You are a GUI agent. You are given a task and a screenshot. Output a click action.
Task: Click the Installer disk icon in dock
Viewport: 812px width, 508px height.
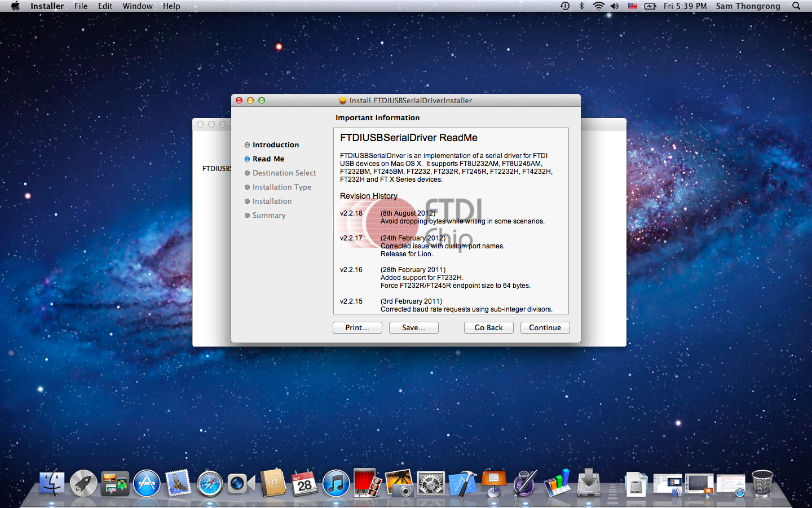589,484
